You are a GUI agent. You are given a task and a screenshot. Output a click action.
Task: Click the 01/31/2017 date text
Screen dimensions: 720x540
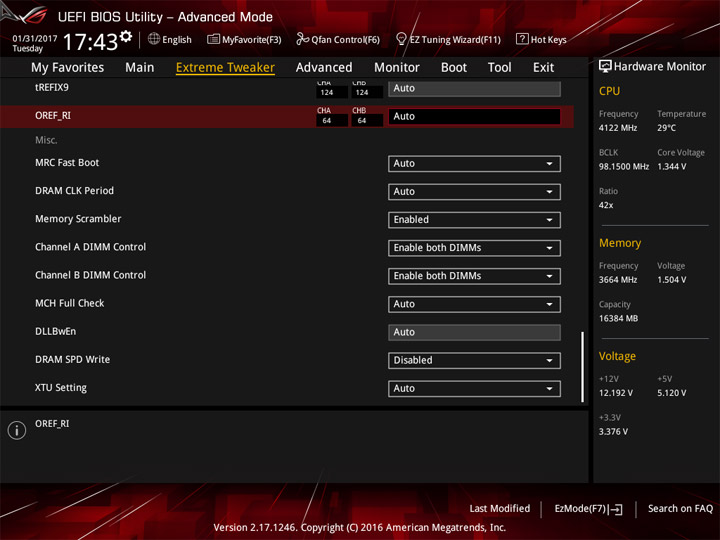[34, 39]
